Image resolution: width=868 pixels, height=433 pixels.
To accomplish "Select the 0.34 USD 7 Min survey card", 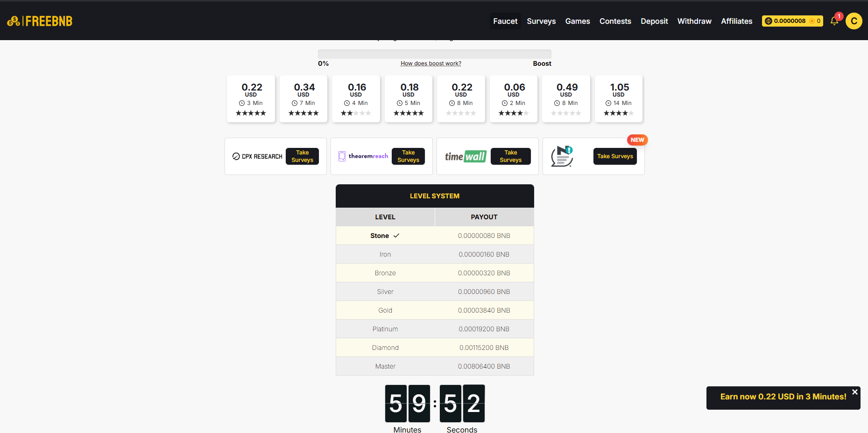I will click(303, 99).
